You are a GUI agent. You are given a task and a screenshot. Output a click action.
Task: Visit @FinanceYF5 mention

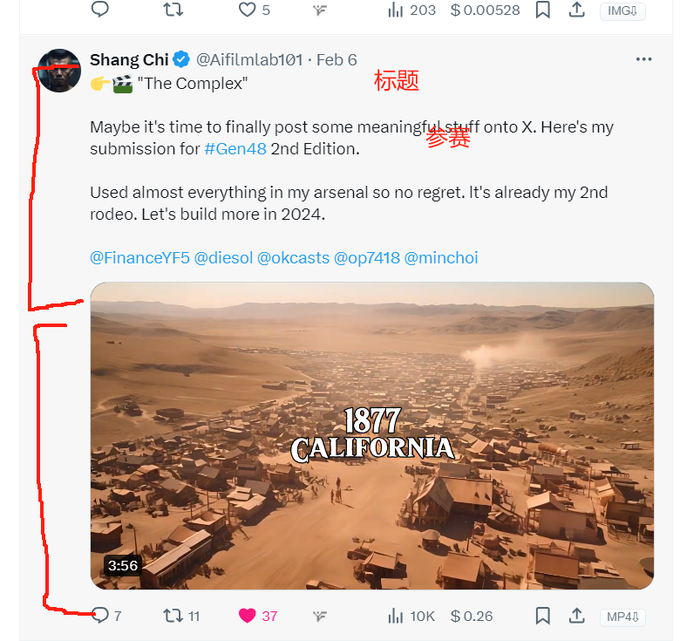(x=140, y=258)
